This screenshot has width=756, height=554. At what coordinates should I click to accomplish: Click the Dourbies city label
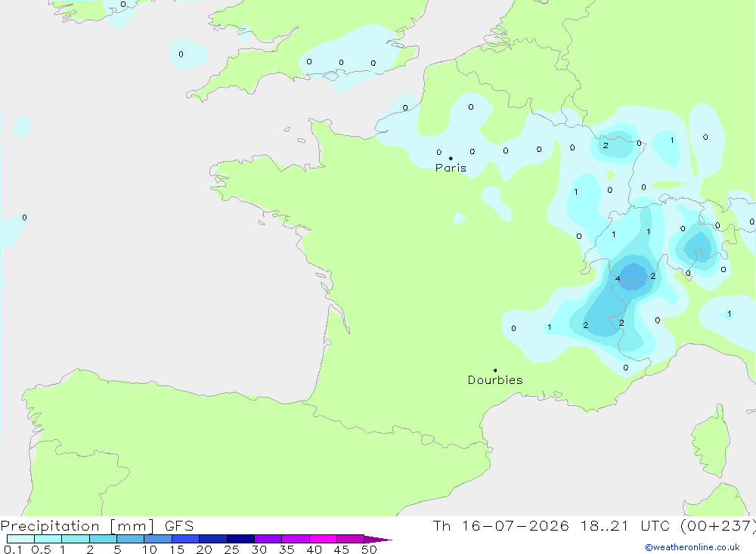tap(495, 380)
